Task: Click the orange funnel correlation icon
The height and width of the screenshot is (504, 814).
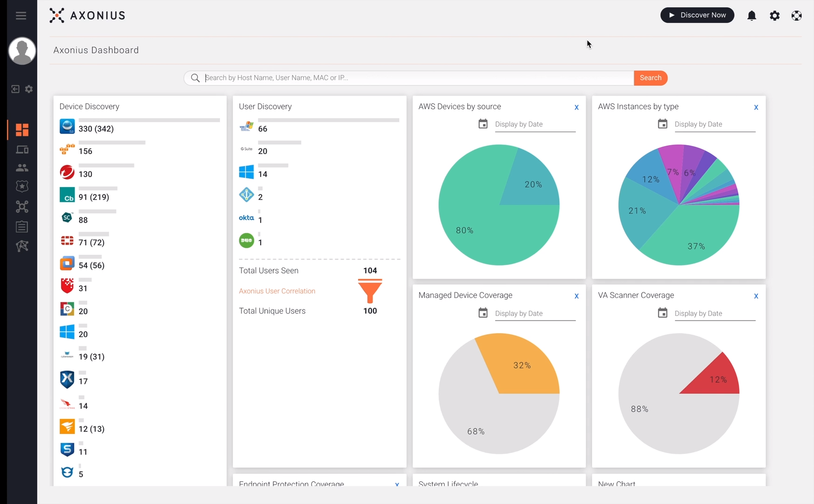Action: (x=370, y=291)
